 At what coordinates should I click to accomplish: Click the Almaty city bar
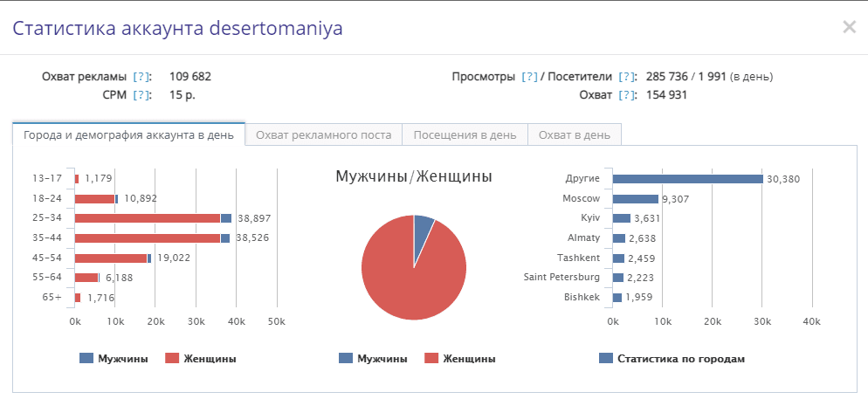click(619, 238)
